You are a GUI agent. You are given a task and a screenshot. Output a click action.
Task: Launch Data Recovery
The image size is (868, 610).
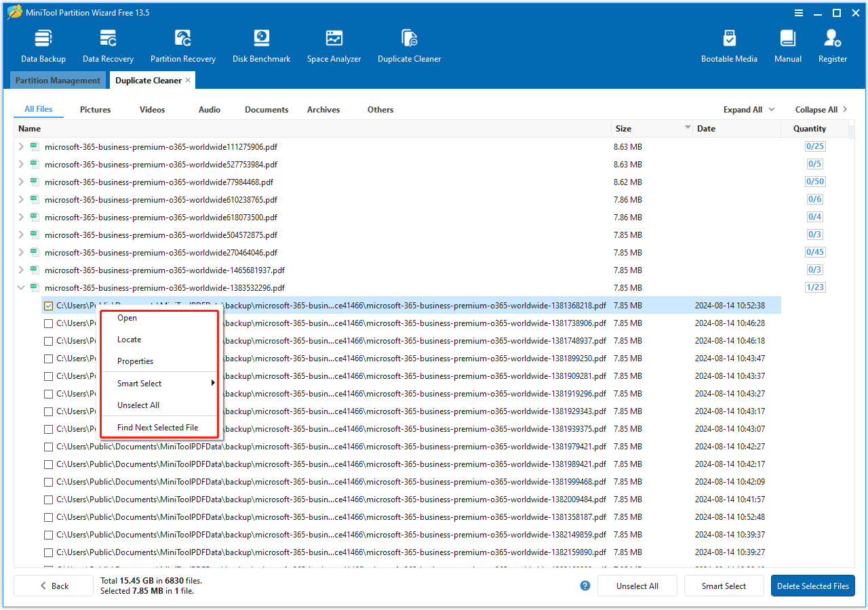point(108,44)
